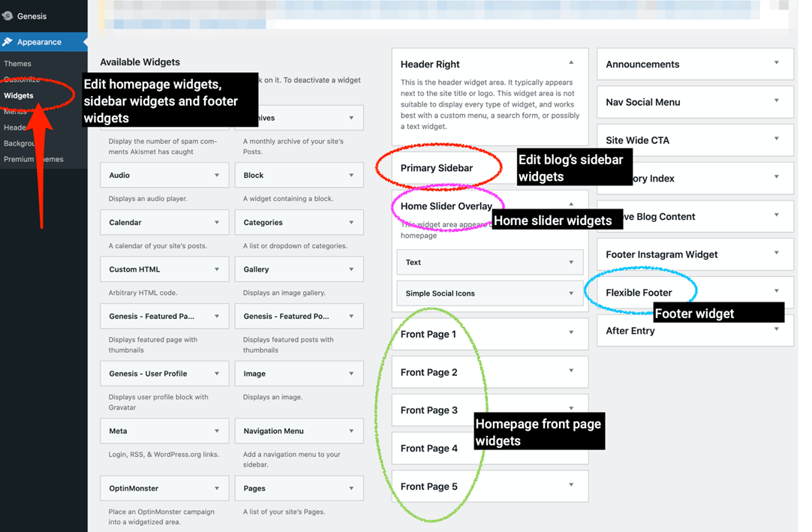The height and width of the screenshot is (532, 812).
Task: Open Genesis - User Profile widget arrow
Action: (217, 374)
